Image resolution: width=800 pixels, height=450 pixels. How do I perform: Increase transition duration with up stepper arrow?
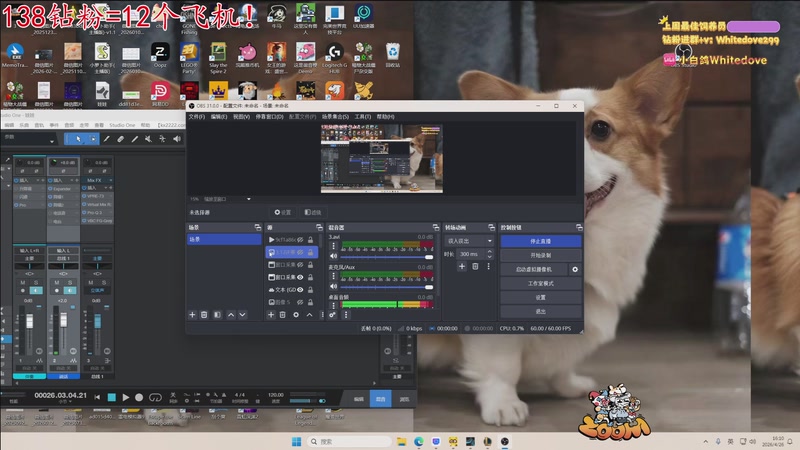tap(490, 251)
